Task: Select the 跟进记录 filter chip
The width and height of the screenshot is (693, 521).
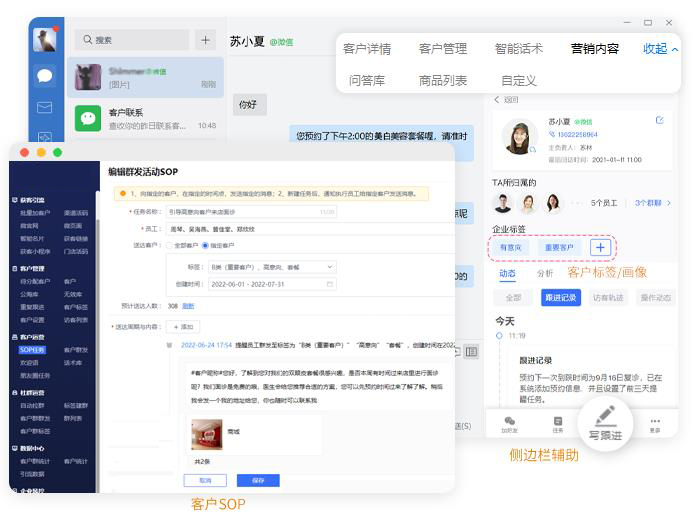Action: (560, 298)
